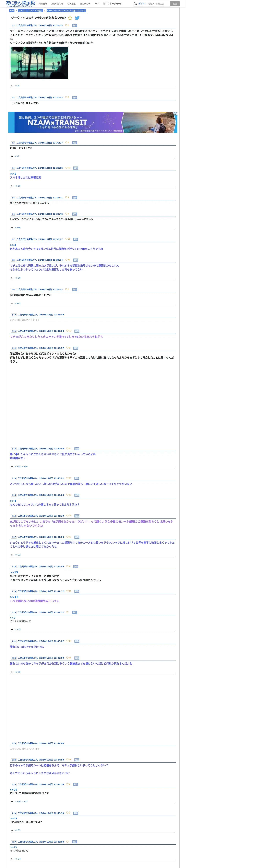
Task: Report post 12 with its 報告 button
Action: coord(76,348)
